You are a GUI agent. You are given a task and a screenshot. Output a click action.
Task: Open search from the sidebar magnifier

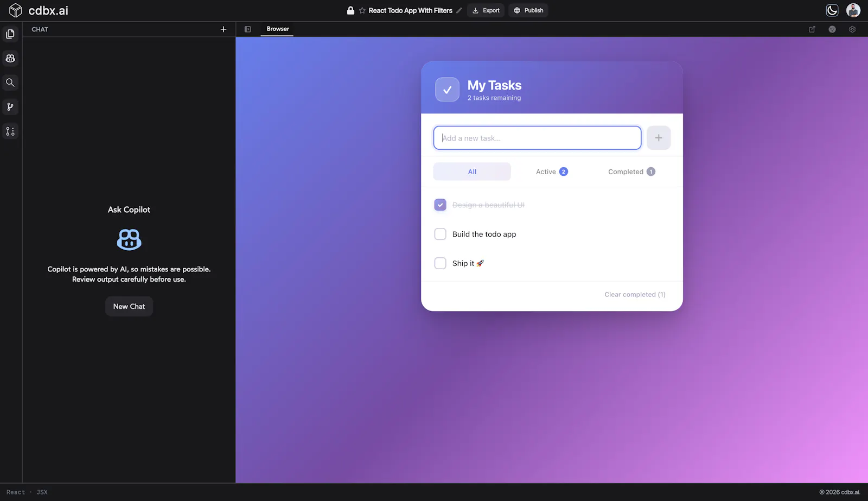(x=10, y=83)
